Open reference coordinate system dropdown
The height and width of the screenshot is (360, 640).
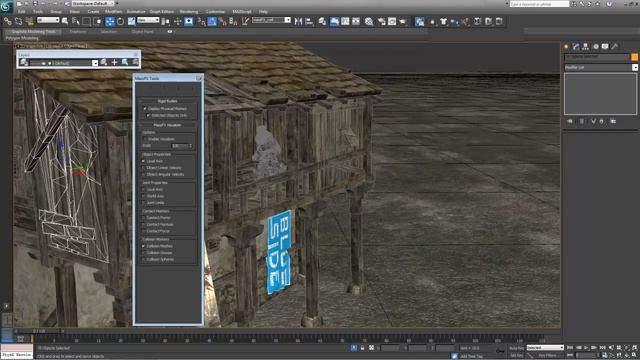[148, 20]
